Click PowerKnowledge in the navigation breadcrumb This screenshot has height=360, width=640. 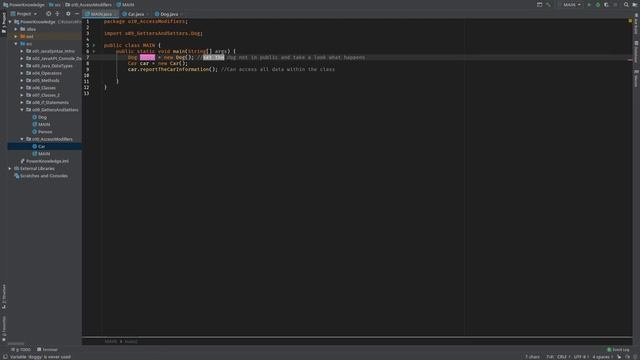(24, 5)
